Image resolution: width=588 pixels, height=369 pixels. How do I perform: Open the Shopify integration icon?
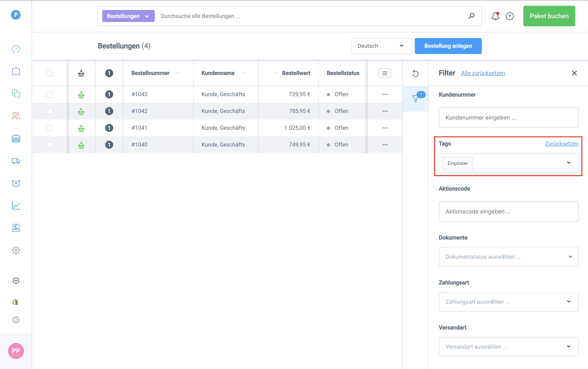tap(15, 302)
